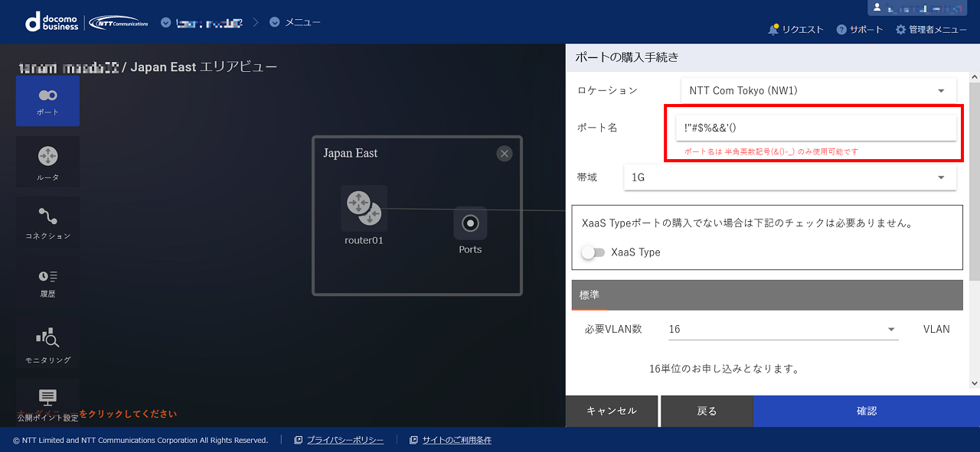Click the VLAN unit label
The image size is (980, 452).
pyautogui.click(x=936, y=329)
